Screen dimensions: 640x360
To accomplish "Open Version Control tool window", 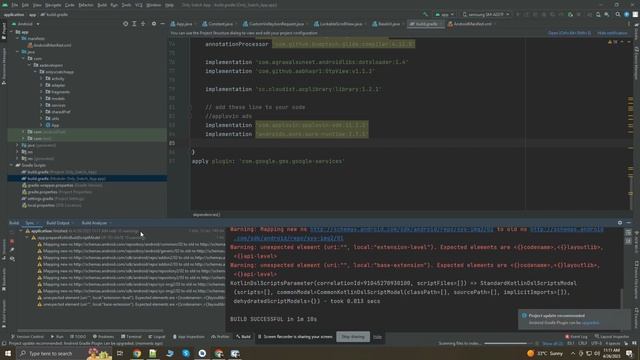I will (27, 337).
